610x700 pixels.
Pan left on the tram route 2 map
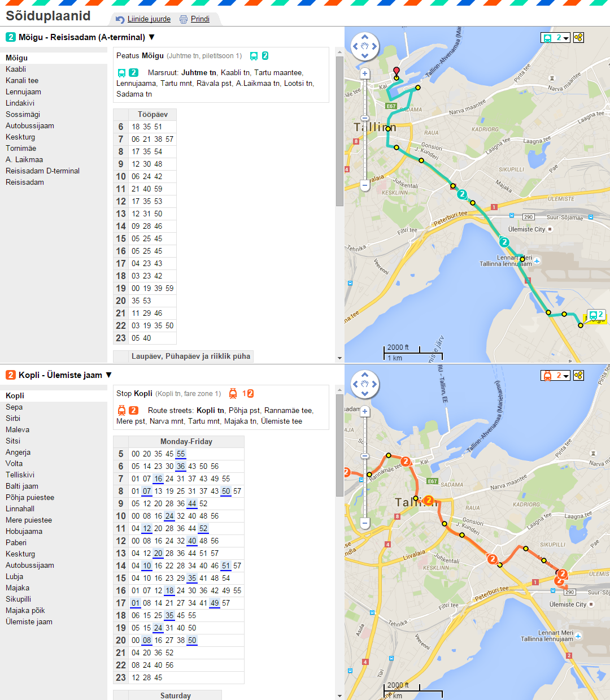tap(355, 384)
